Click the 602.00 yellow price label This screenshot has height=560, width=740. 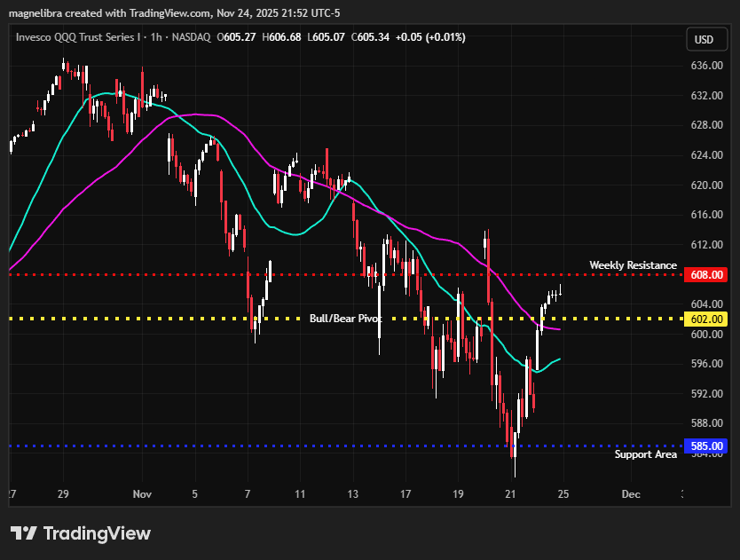[706, 319]
